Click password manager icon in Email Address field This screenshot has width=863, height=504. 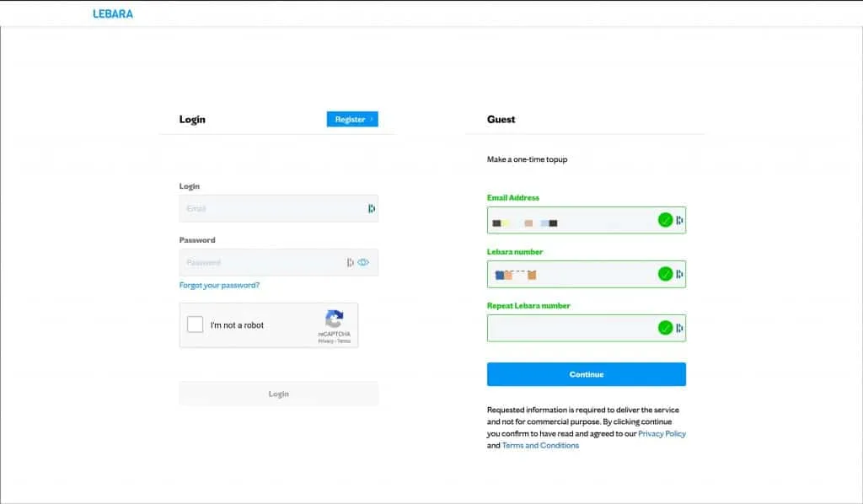tap(679, 220)
